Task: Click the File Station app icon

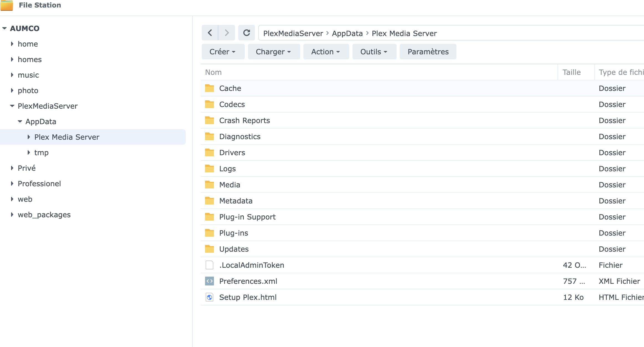Action: [7, 5]
